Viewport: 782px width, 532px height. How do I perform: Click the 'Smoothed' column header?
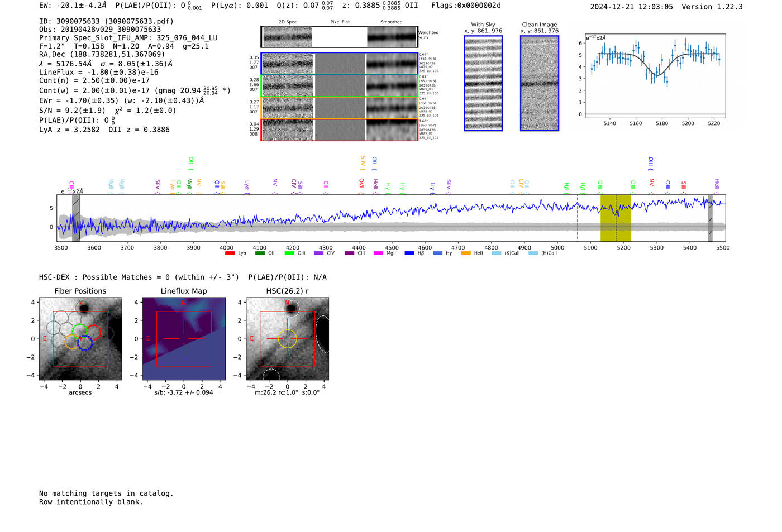pyautogui.click(x=391, y=22)
